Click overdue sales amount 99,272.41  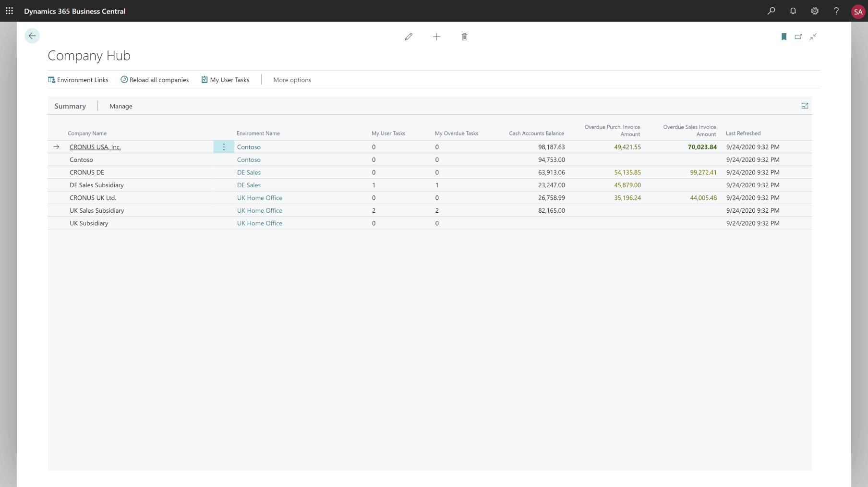point(703,172)
